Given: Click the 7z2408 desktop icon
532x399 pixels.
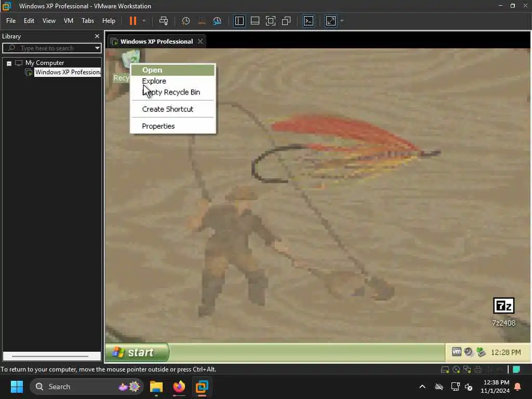Looking at the screenshot, I should [503, 312].
